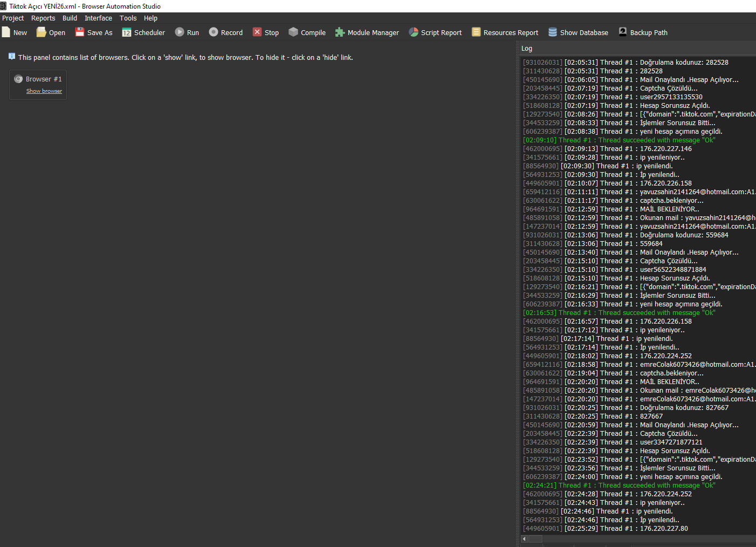Screen dimensions: 756x547
Task: Click the Stop toolbar label
Action: 272,33
